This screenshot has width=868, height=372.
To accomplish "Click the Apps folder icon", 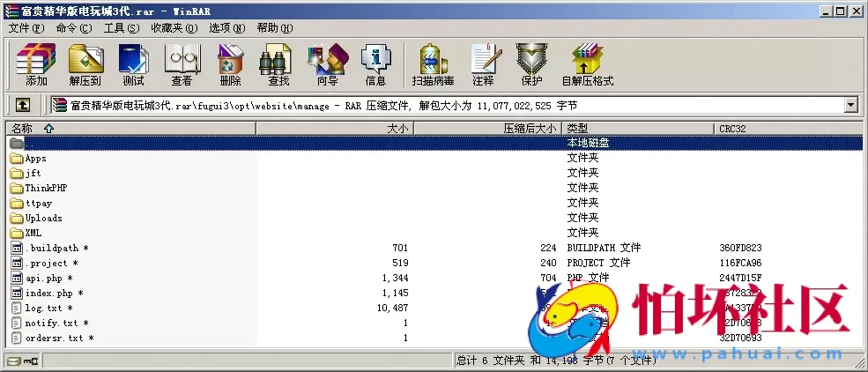I will coord(17,159).
